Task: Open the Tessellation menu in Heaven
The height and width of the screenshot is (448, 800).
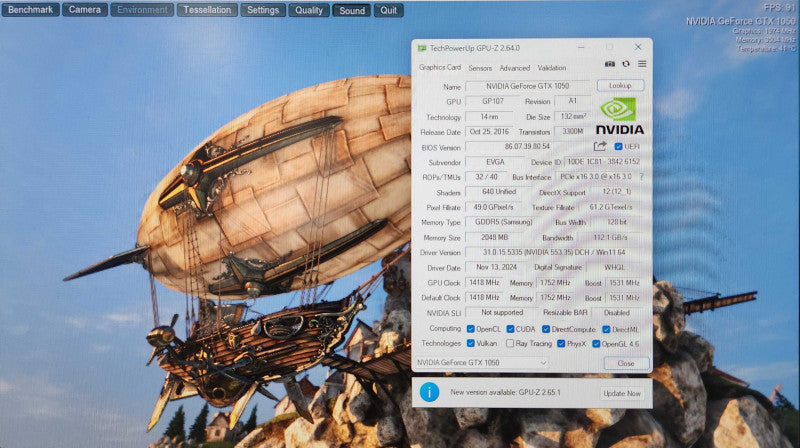Action: (x=207, y=10)
